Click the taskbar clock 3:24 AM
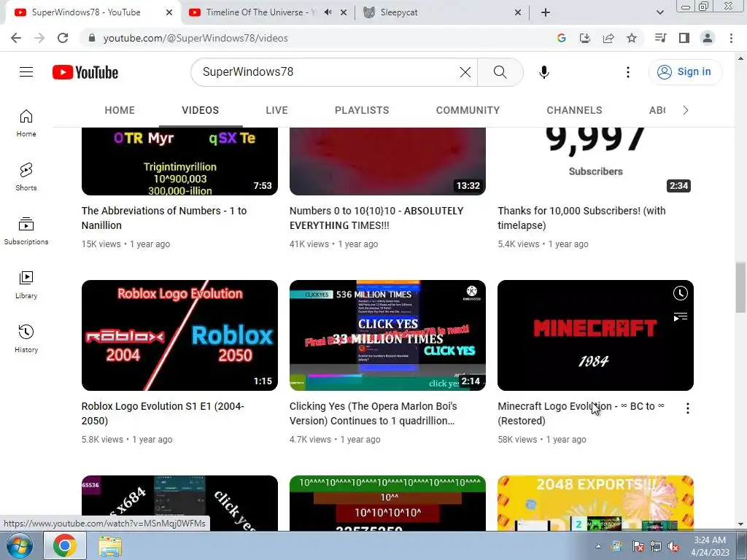 tap(710, 546)
